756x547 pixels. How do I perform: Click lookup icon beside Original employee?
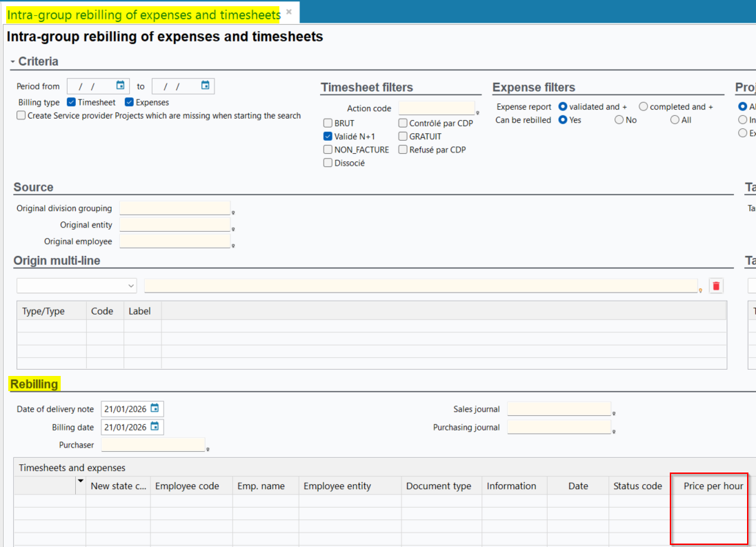[x=234, y=245]
